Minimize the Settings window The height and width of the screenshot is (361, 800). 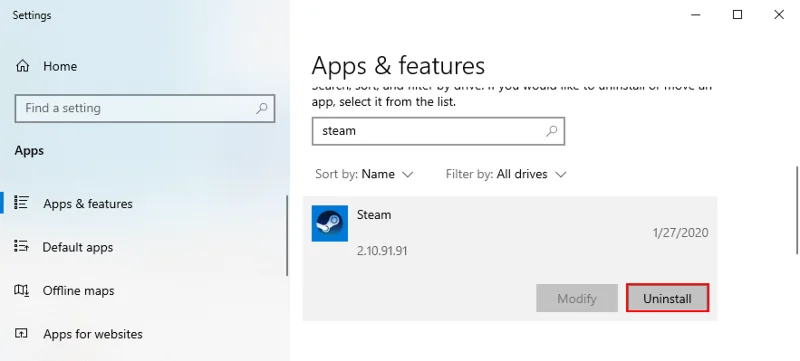click(696, 15)
